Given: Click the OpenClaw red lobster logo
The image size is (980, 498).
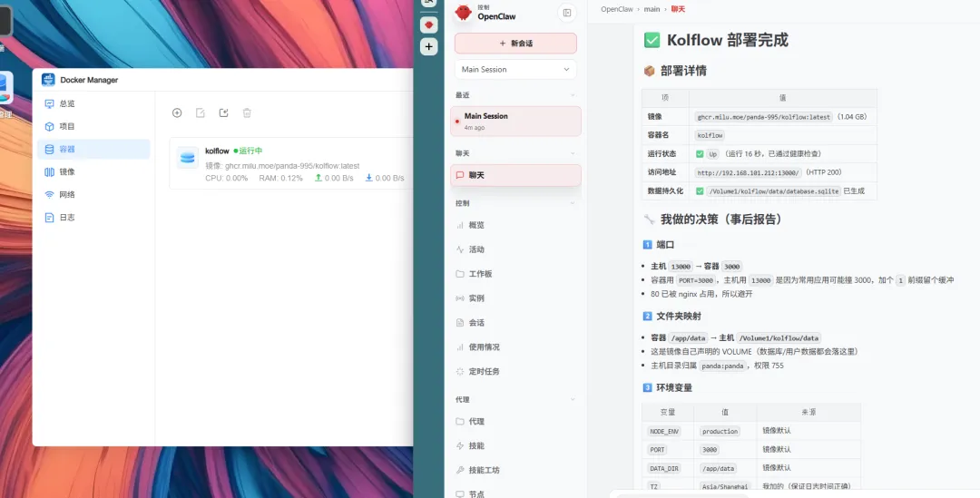Looking at the screenshot, I should [463, 13].
